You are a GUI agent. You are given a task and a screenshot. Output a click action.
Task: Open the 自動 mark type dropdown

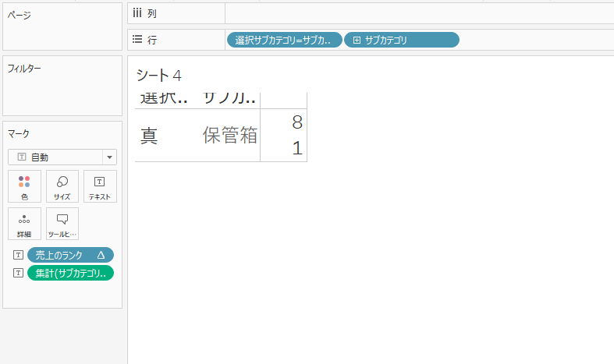point(62,157)
